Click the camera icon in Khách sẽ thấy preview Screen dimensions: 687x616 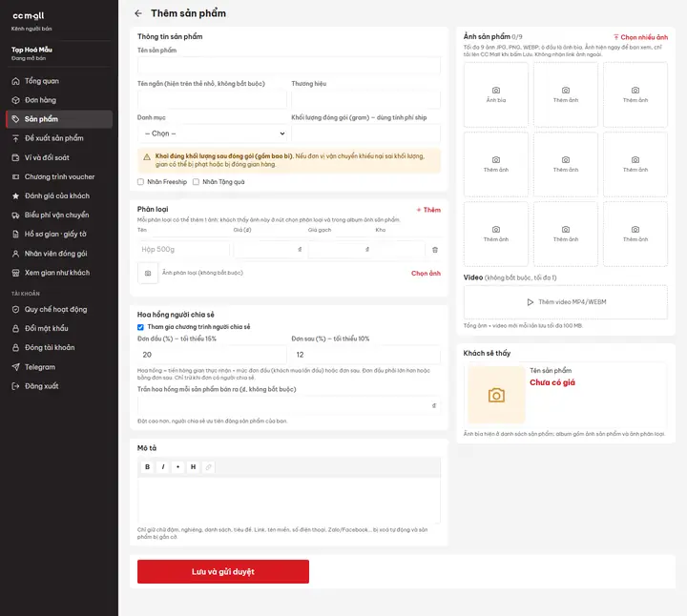[x=496, y=395]
